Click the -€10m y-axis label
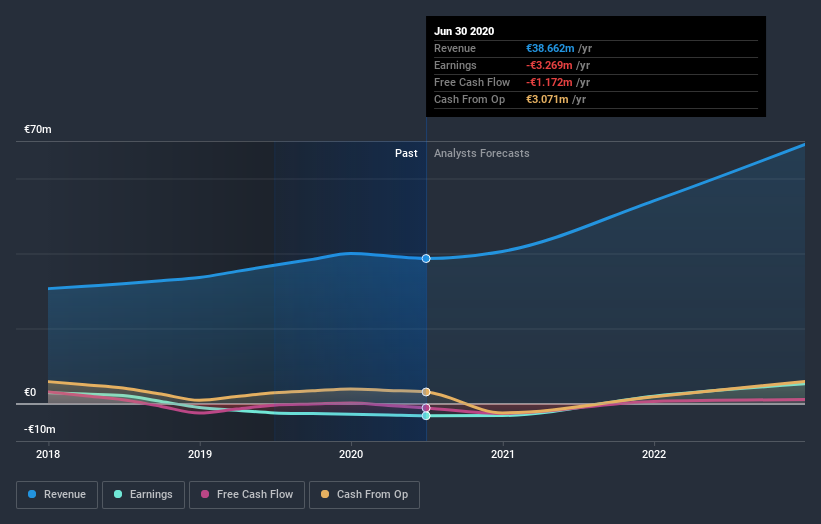This screenshot has width=821, height=524. (39, 429)
